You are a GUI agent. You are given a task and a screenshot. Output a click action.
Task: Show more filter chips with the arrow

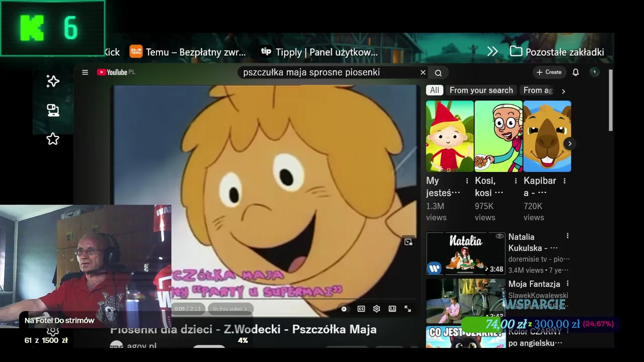563,91
